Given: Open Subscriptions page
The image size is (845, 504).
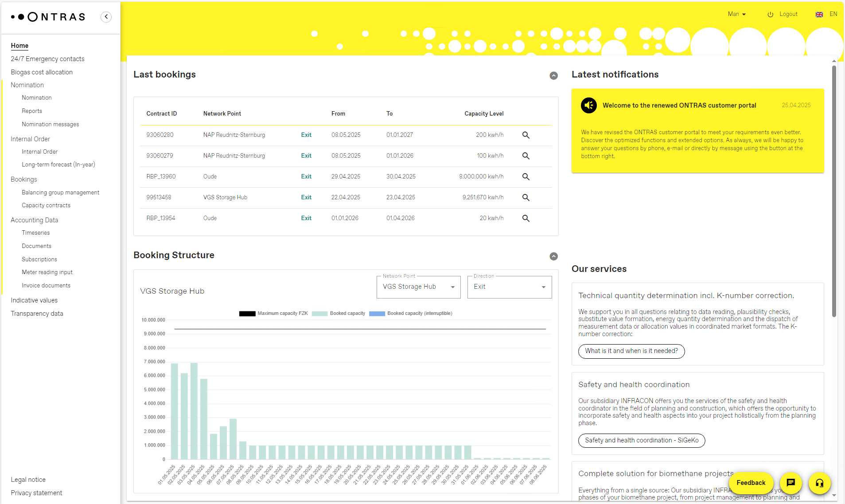Looking at the screenshot, I should (x=39, y=260).
